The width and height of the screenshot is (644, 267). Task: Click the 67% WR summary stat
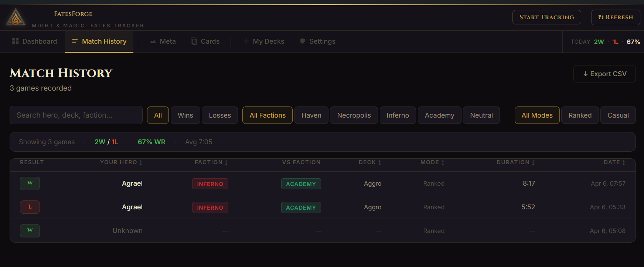click(151, 142)
